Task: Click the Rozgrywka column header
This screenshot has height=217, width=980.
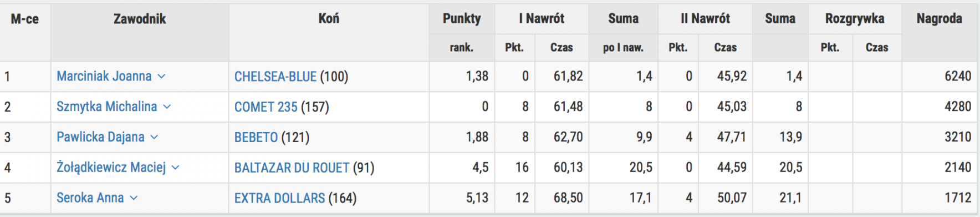Action: pos(855,19)
